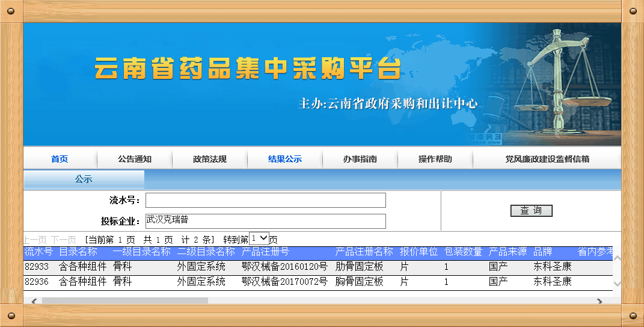The image size is (644, 327).
Task: Click horizontal scrollbar right arrow
Action: [x=599, y=301]
